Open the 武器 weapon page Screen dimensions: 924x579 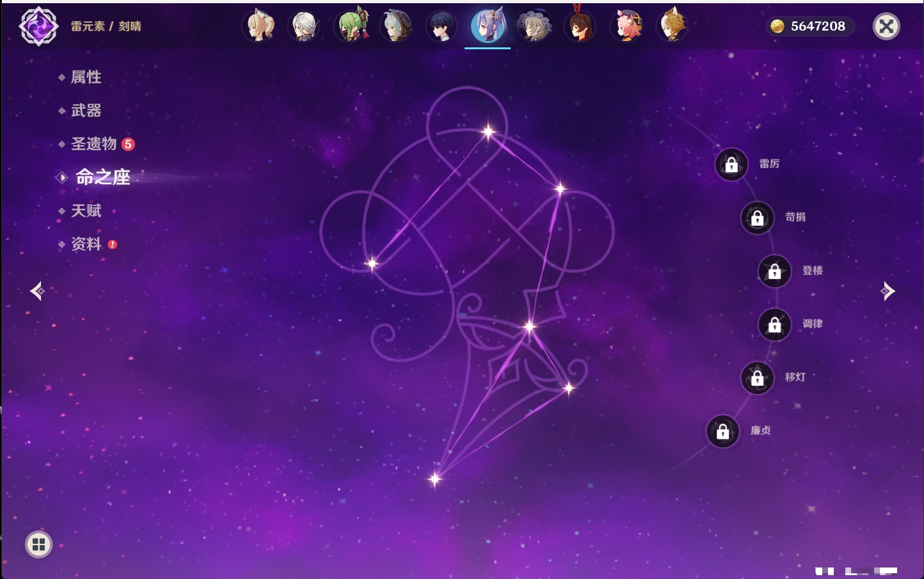86,111
